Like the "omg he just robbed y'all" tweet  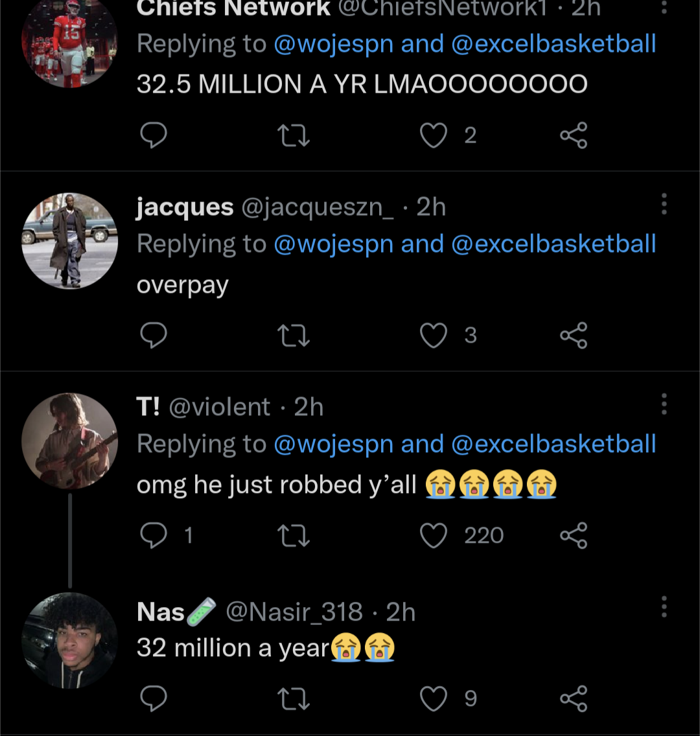pyautogui.click(x=434, y=535)
